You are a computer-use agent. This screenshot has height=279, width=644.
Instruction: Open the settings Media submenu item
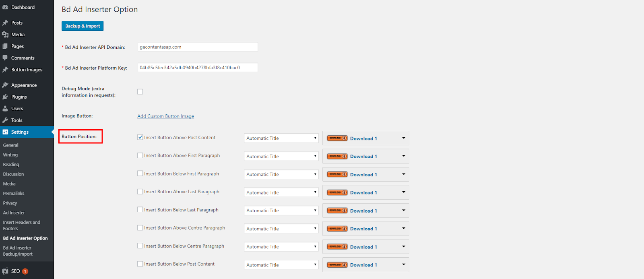(9, 184)
